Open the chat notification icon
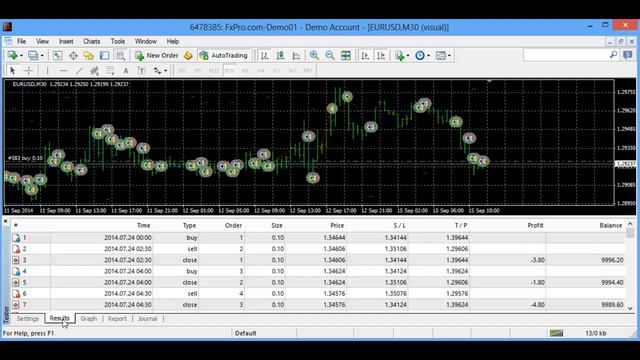640x360 pixels. click(x=627, y=55)
